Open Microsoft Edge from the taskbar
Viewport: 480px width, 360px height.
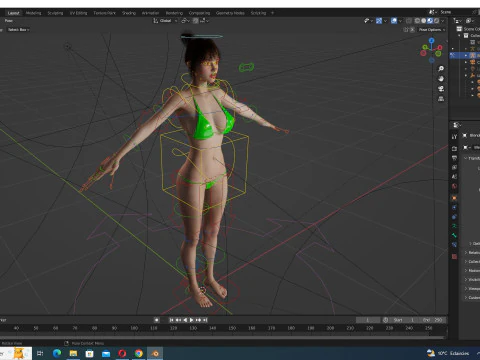(57, 353)
